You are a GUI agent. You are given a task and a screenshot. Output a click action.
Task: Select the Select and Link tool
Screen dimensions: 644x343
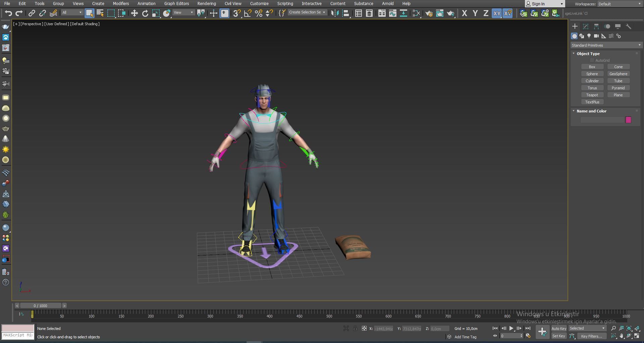tap(32, 13)
